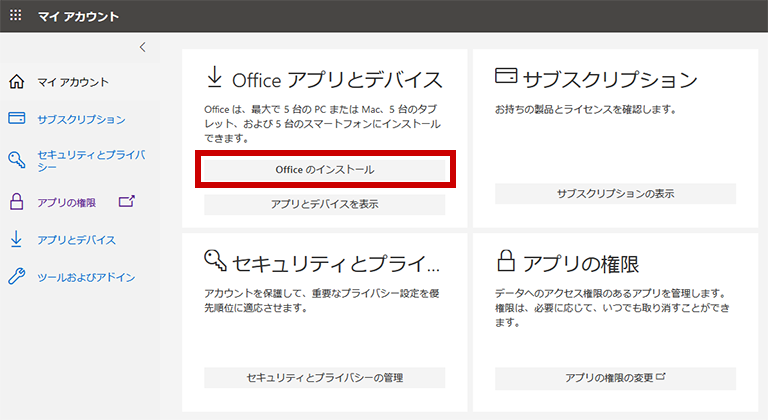Click the download icon in Office card heading
Viewport: 768px width, 420px height.
[215, 77]
